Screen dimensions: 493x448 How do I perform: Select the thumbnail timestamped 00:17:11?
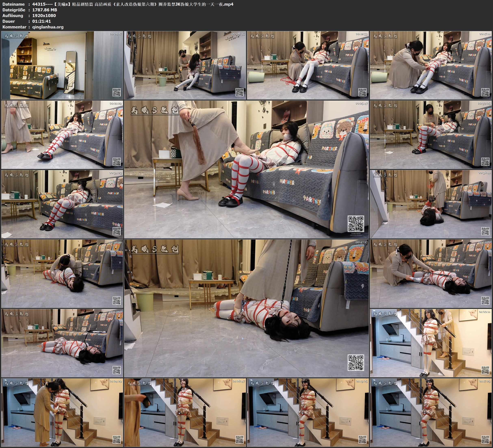pos(431,65)
